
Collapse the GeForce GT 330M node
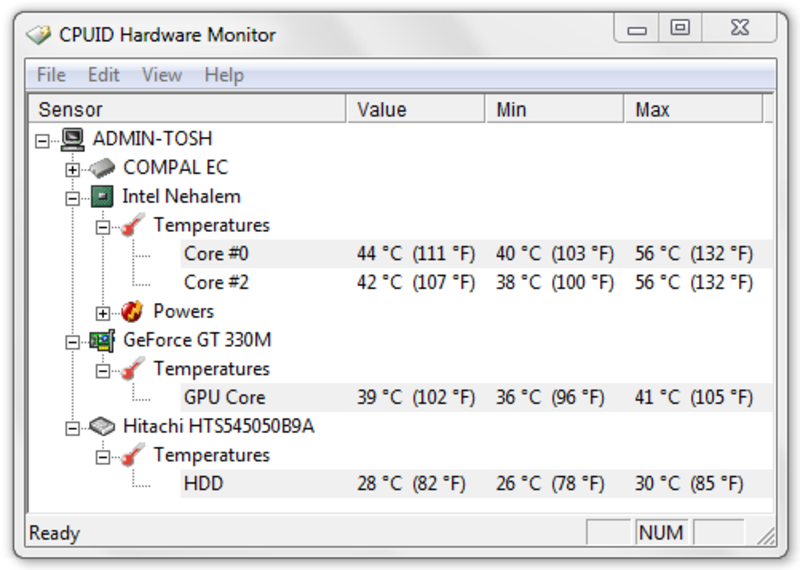72,342
